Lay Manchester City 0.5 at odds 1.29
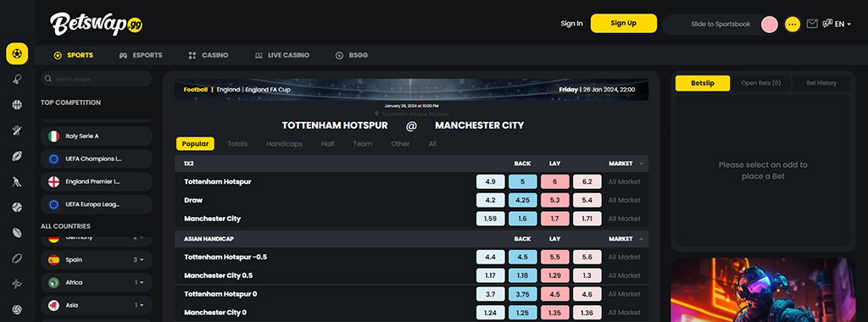Screen dimensions: 868x322 coord(554,275)
